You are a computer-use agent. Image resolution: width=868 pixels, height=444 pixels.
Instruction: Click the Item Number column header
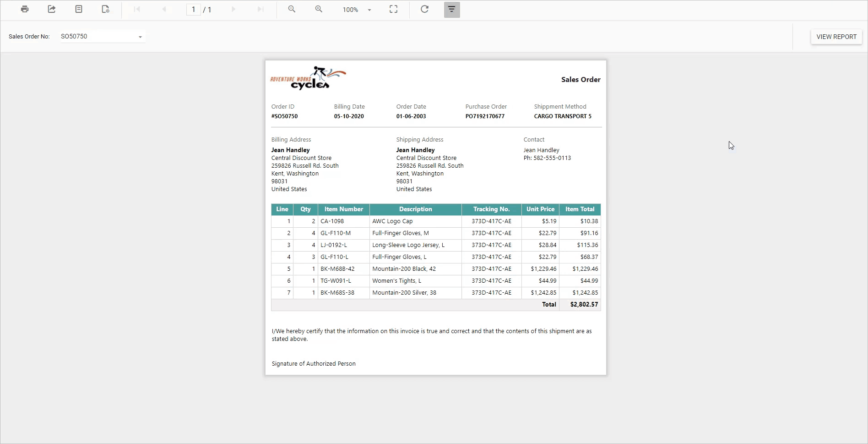pyautogui.click(x=343, y=209)
